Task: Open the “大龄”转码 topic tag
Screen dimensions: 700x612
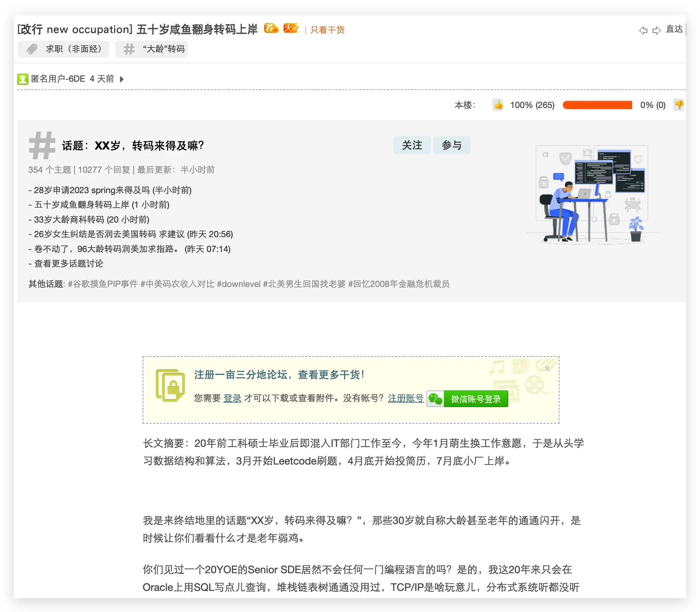Action: [x=152, y=49]
